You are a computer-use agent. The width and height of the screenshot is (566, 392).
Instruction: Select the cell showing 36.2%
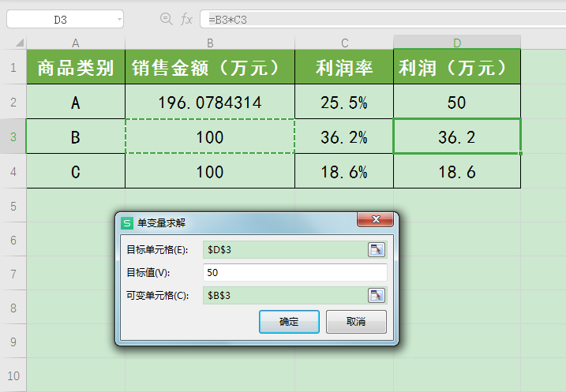344,136
